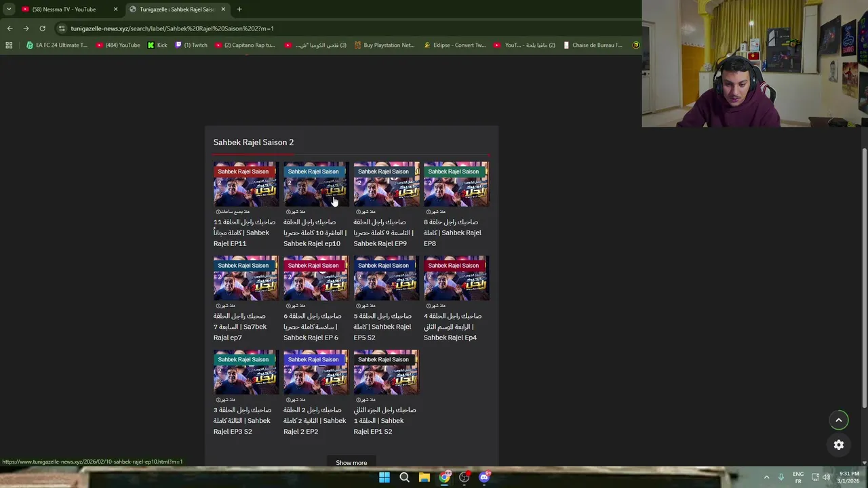
Task: Open the (1) Twitch bookmark
Action: pos(191,45)
